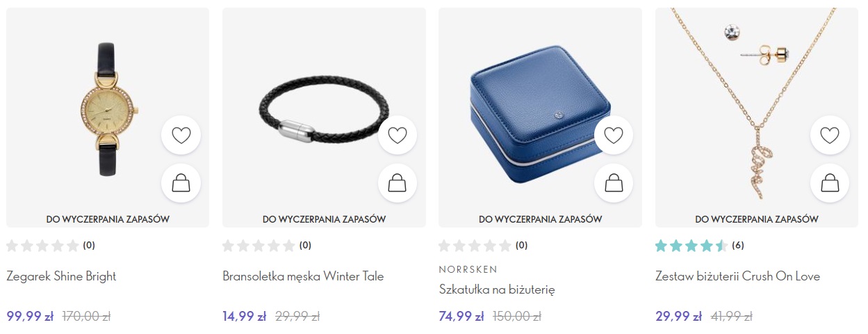
Task: Heart the Zestaw biżuterii Crush On Love
Action: coord(830,135)
